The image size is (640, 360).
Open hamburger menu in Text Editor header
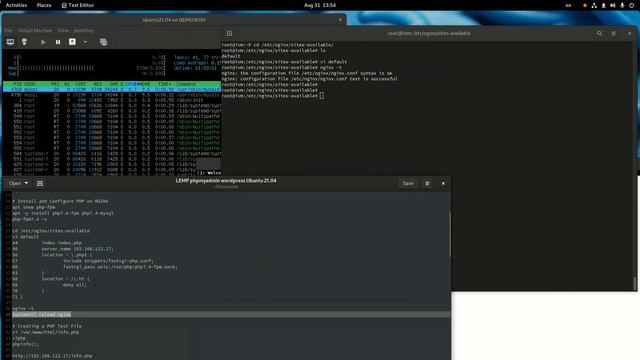click(427, 184)
